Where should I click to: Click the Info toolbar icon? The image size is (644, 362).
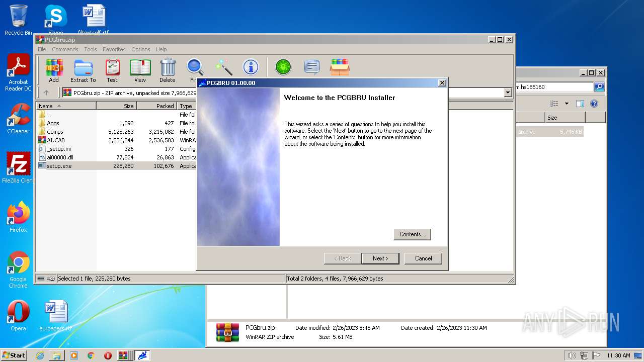(x=251, y=67)
